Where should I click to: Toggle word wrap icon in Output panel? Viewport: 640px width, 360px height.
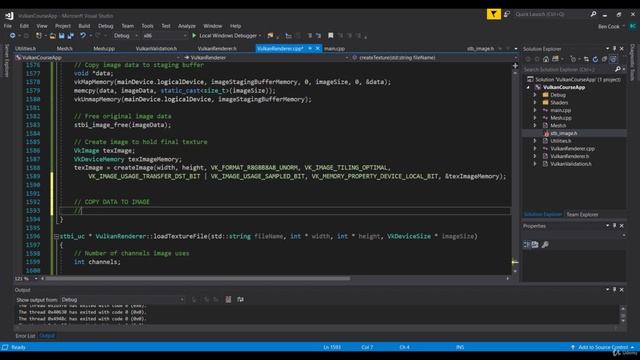coord(240,300)
